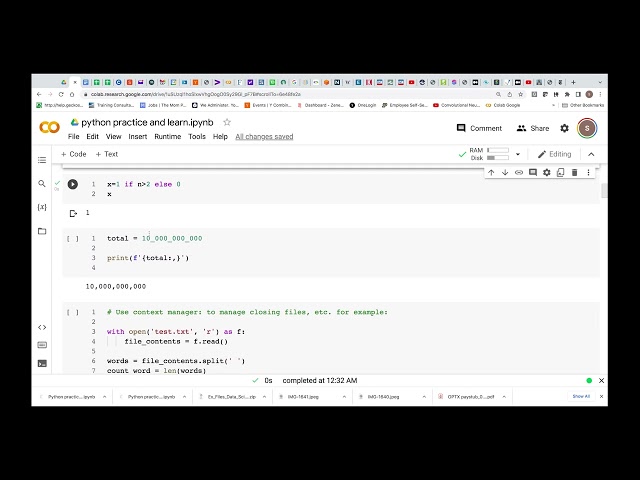
Task: Open the Editing mode dropdown
Action: pos(554,154)
